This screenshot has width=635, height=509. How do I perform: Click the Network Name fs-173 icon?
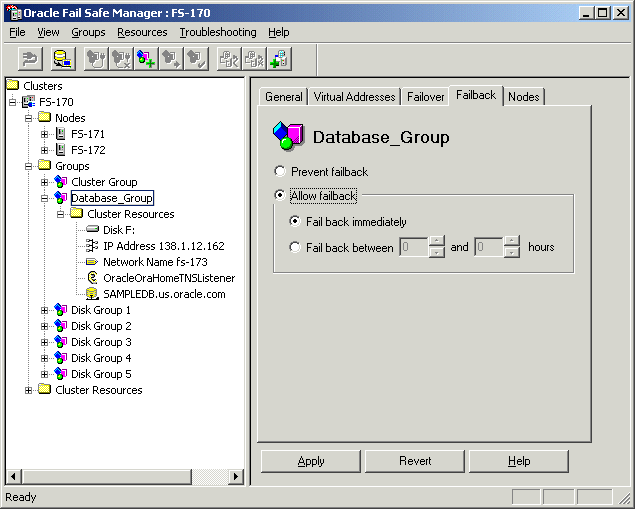click(92, 262)
